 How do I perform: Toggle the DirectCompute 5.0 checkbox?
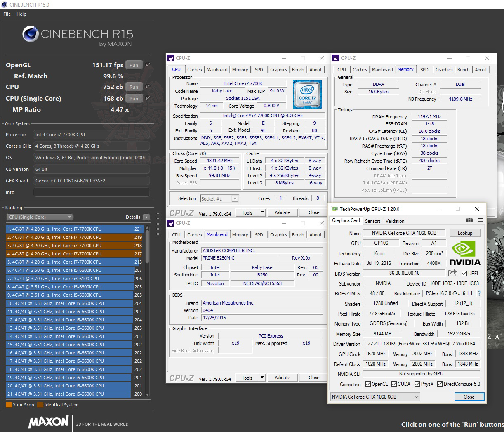(x=440, y=384)
